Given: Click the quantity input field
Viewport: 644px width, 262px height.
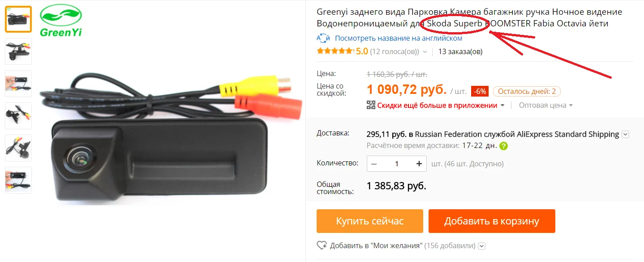Looking at the screenshot, I should [397, 164].
